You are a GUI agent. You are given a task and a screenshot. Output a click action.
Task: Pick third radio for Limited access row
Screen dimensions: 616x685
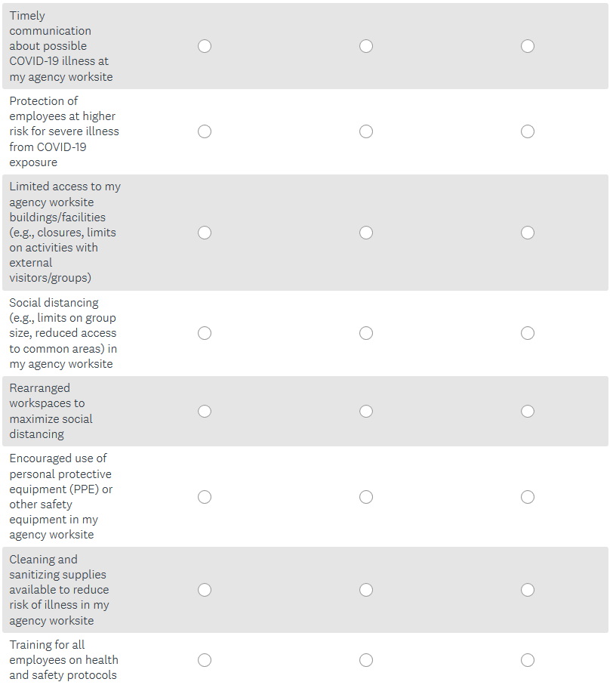[528, 233]
